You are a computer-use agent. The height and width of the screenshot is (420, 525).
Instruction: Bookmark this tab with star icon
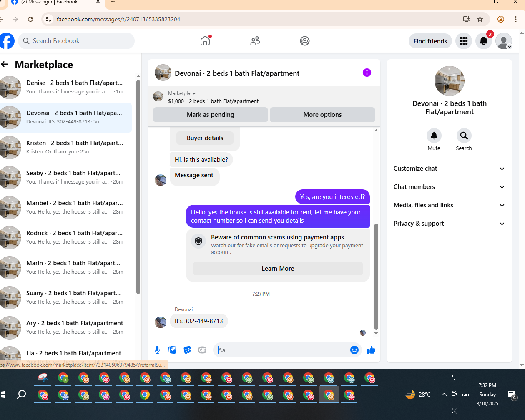tap(480, 19)
